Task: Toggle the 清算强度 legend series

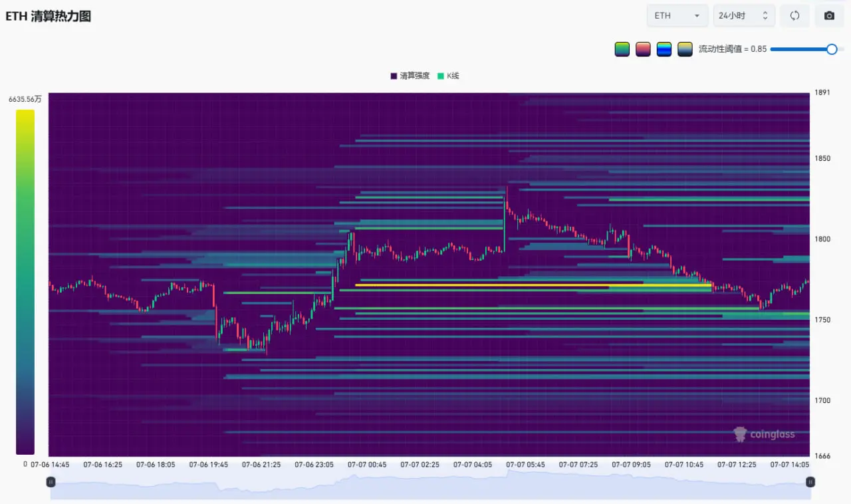Action: (410, 76)
